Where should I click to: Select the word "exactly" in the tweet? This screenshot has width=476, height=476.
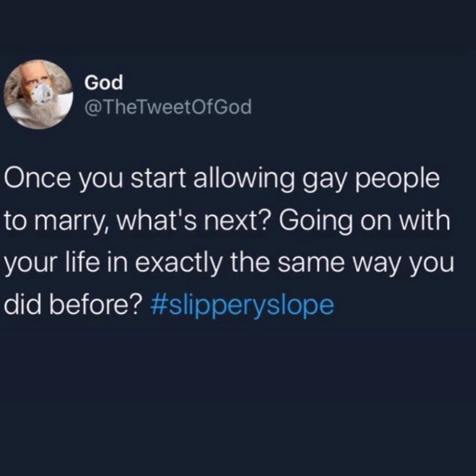coord(178,265)
